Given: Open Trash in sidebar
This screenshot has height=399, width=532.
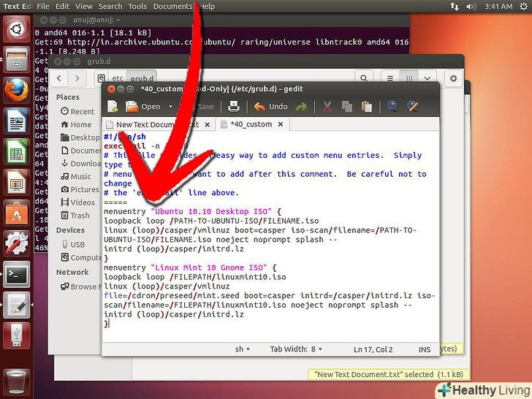Looking at the screenshot, I should pyautogui.click(x=75, y=216).
